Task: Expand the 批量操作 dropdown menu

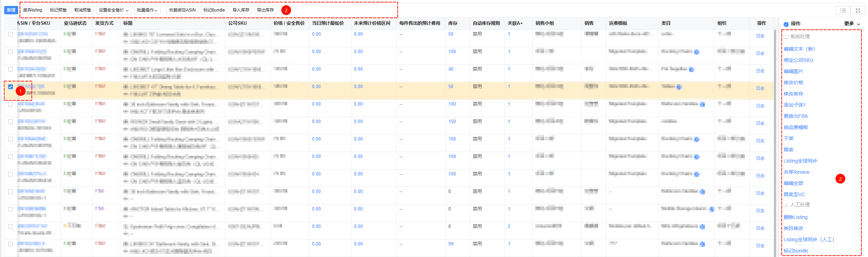Action: (x=147, y=10)
